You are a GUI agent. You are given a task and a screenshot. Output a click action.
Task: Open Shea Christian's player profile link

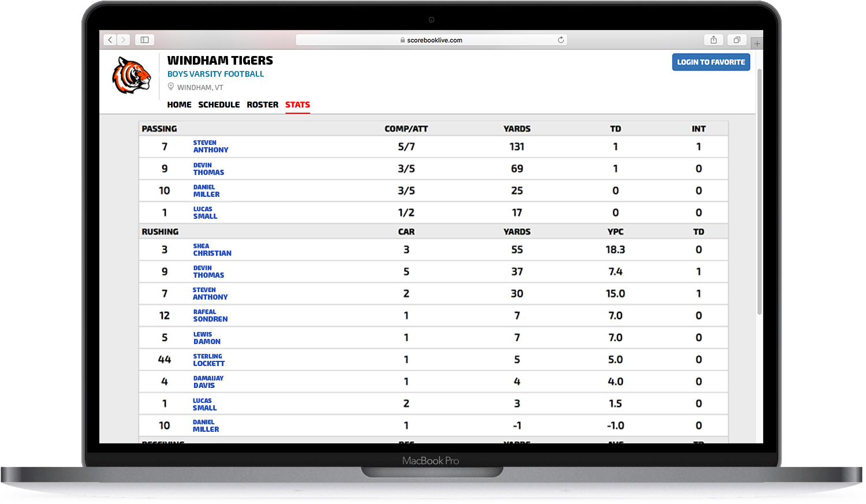click(x=212, y=250)
